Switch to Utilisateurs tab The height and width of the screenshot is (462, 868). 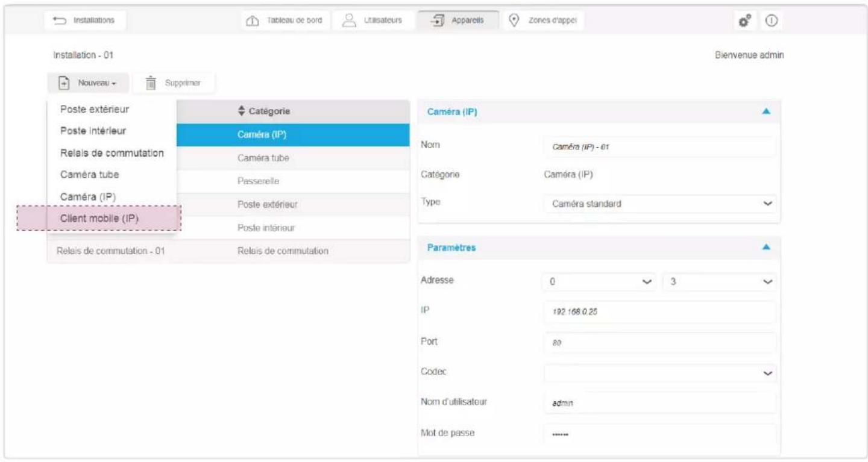(374, 20)
